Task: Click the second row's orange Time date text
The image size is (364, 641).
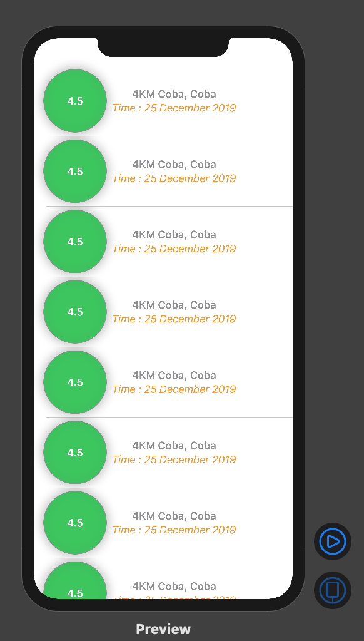Action: click(174, 178)
